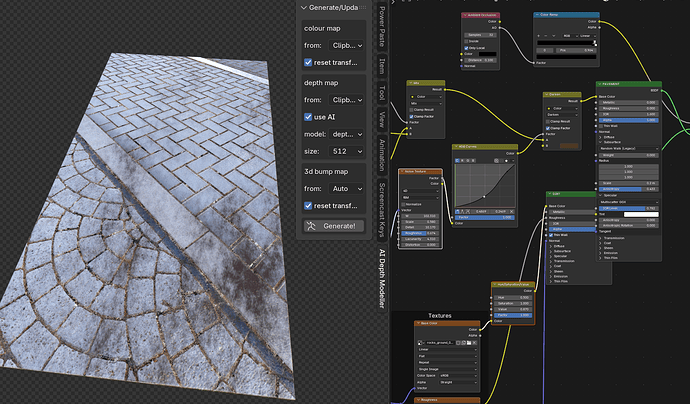Click the unlink X icon in Base Color node

pyautogui.click(x=474, y=342)
